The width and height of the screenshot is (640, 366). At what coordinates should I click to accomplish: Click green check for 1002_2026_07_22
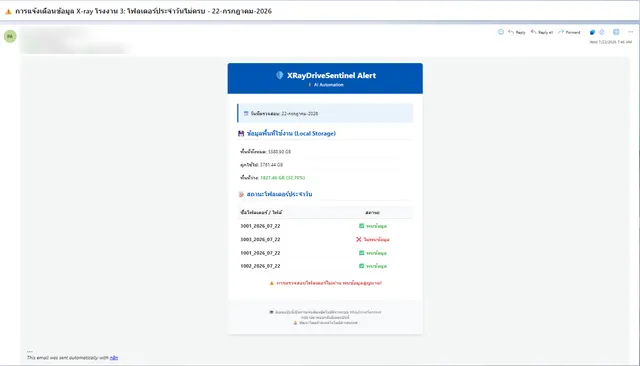coord(361,266)
